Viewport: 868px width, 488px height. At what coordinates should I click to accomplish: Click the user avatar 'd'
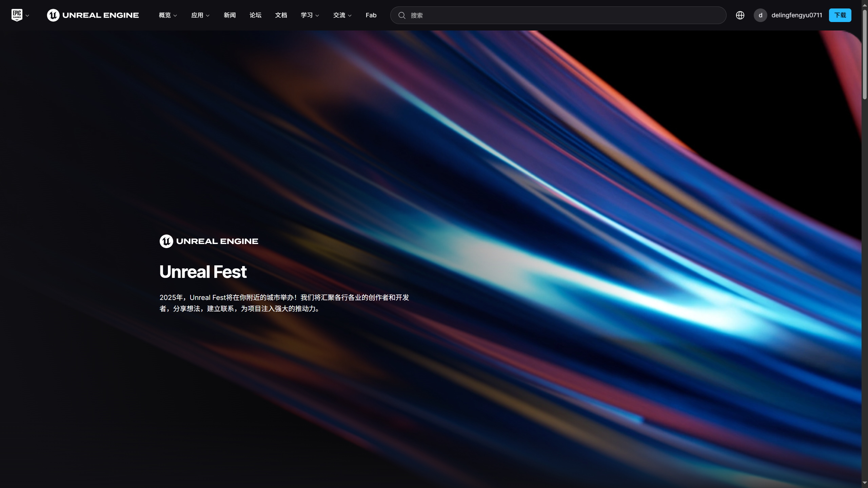761,15
